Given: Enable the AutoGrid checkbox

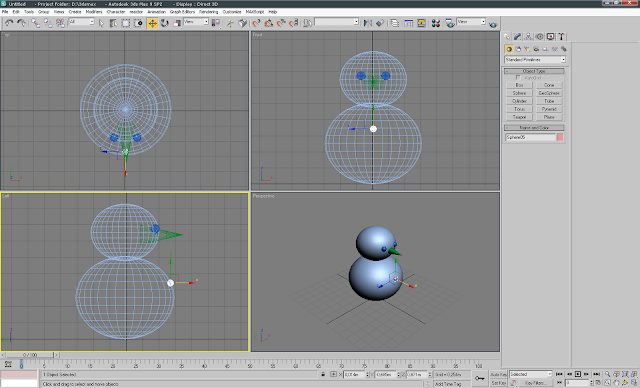Looking at the screenshot, I should tap(518, 78).
